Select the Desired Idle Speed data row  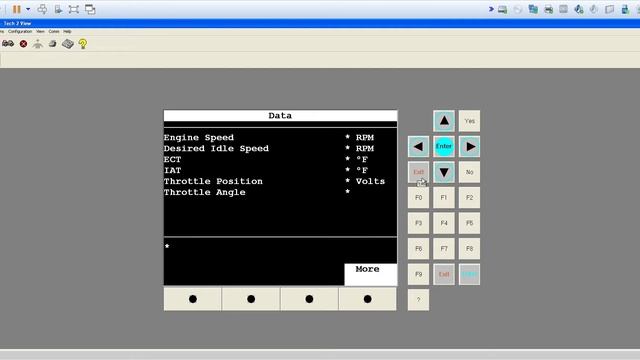280,149
